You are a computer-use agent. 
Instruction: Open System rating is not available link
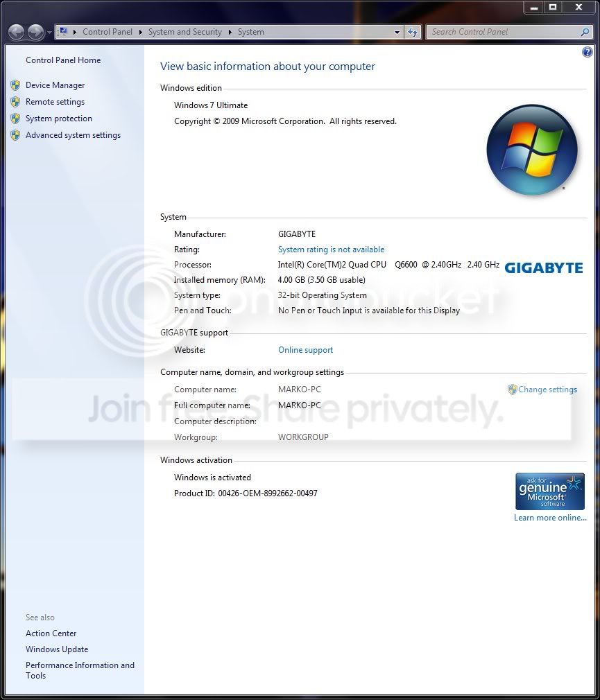pos(331,250)
